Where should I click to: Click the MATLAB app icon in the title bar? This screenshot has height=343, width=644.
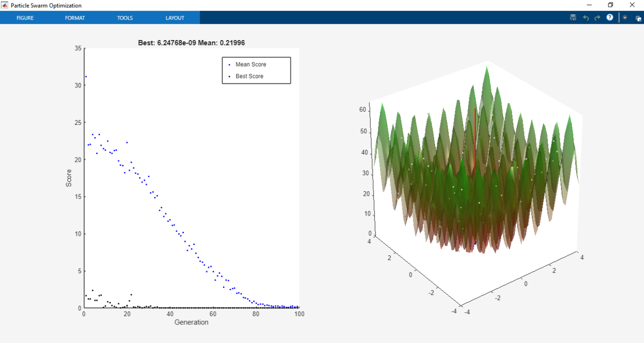tap(5, 5)
